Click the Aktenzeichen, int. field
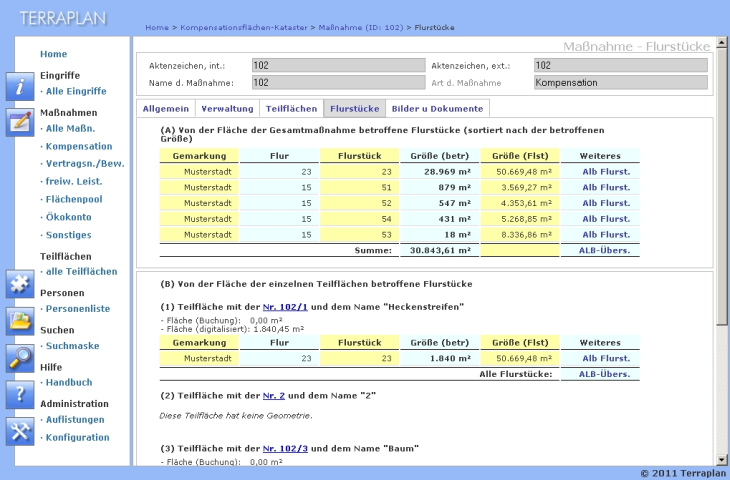 click(338, 65)
